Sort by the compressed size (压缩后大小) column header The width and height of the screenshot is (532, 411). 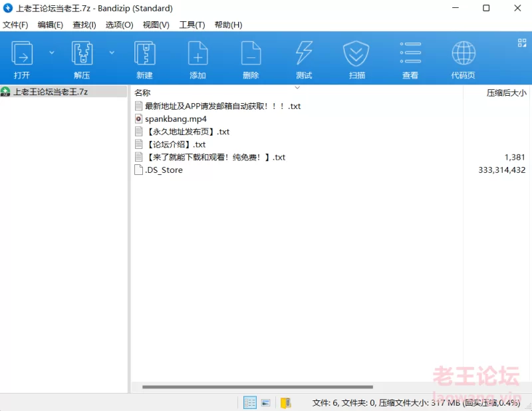[x=506, y=92]
